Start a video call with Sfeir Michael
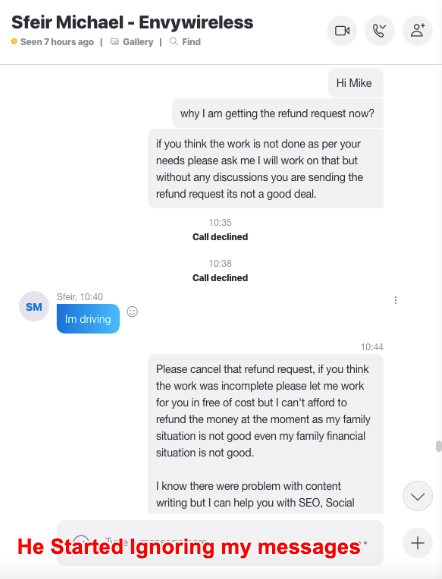Viewport: 442px width, 579px height. point(342,31)
